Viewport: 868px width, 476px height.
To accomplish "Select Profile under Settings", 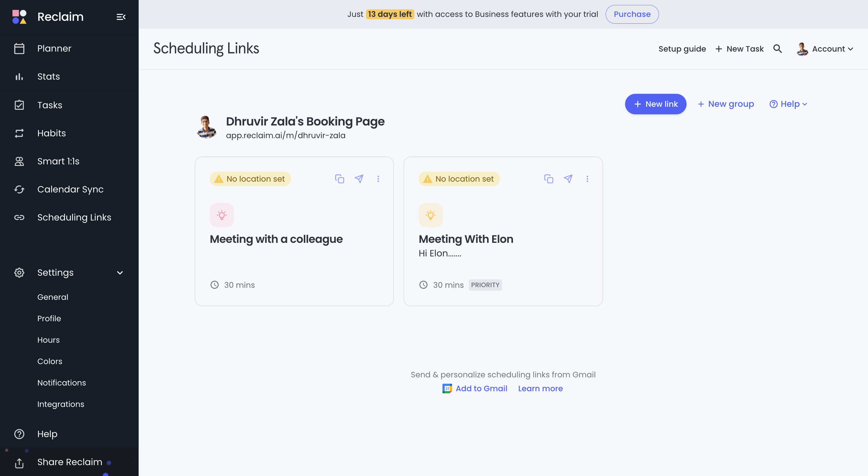I will 49,319.
